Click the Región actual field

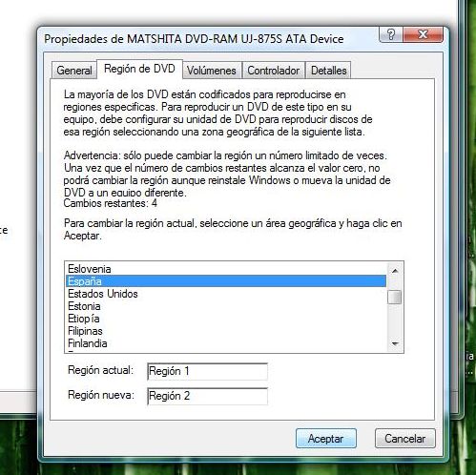(x=207, y=371)
